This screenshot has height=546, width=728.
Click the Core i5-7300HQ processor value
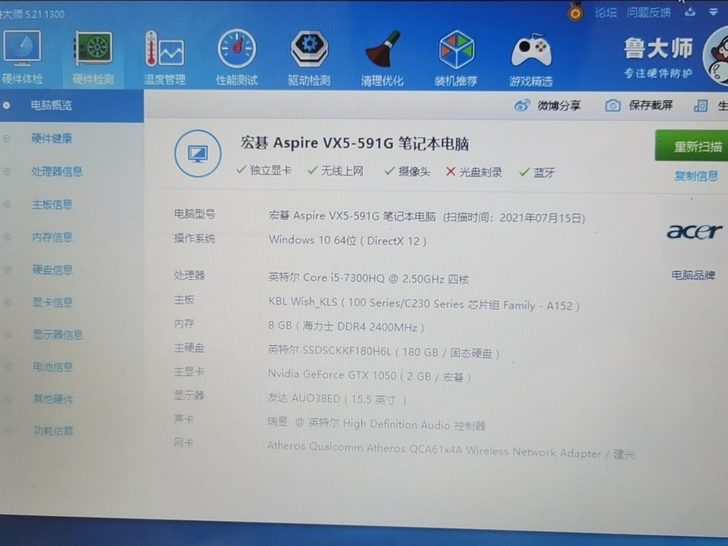369,279
